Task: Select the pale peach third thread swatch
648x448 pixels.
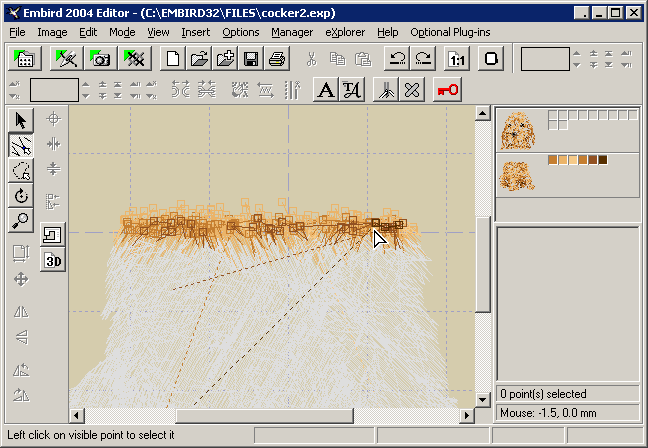Action: [573, 160]
